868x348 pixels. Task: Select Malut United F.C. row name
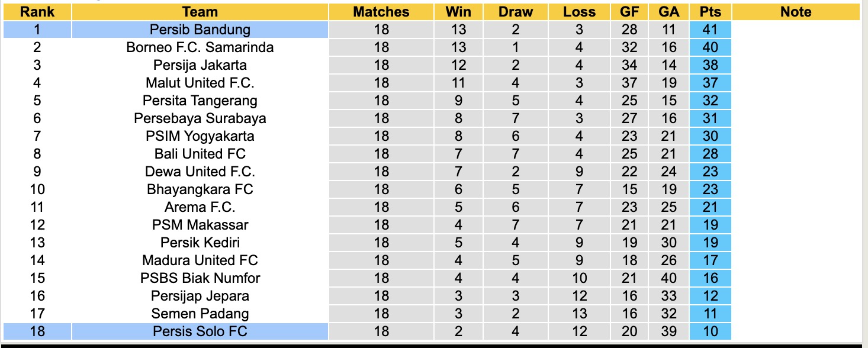(200, 83)
